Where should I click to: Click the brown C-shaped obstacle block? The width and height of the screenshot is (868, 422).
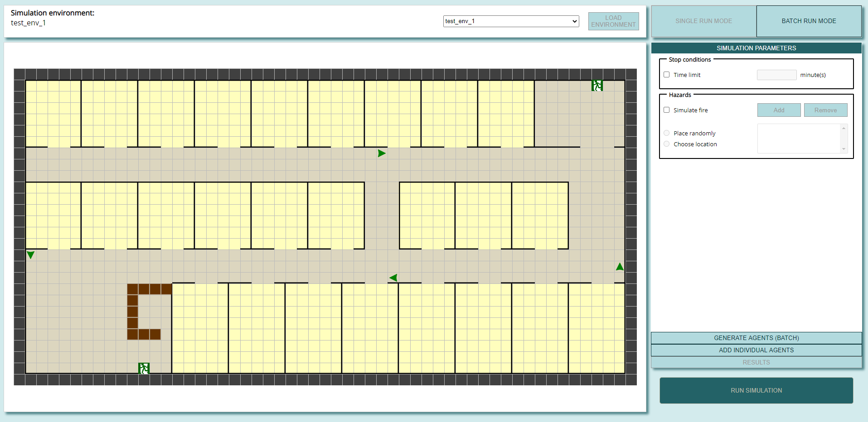(133, 312)
